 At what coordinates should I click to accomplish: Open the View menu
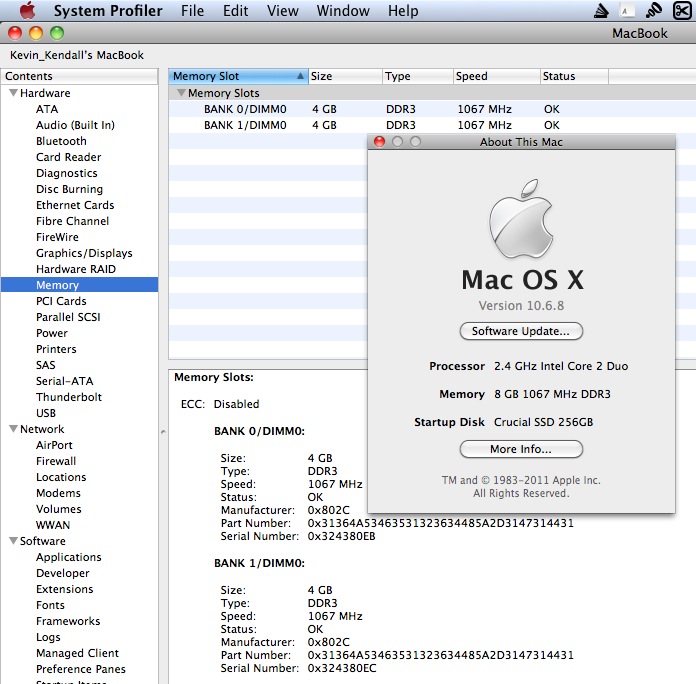coord(283,10)
